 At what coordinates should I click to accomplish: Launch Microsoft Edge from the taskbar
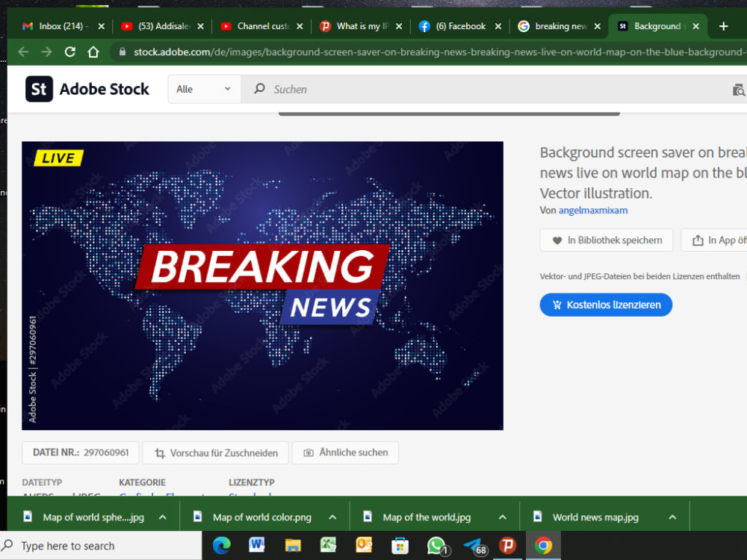tap(222, 545)
